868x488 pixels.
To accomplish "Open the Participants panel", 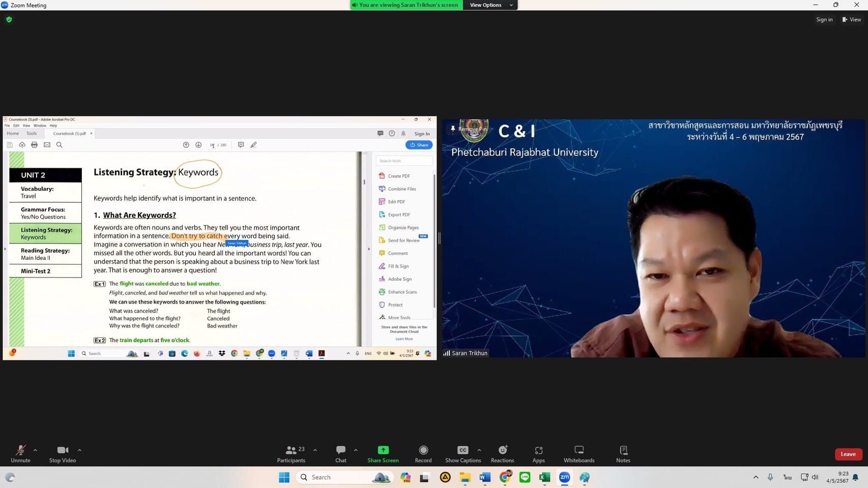I will point(291,454).
